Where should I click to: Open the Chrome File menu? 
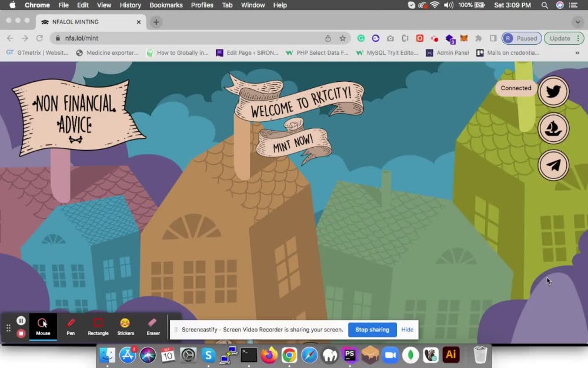tap(63, 5)
